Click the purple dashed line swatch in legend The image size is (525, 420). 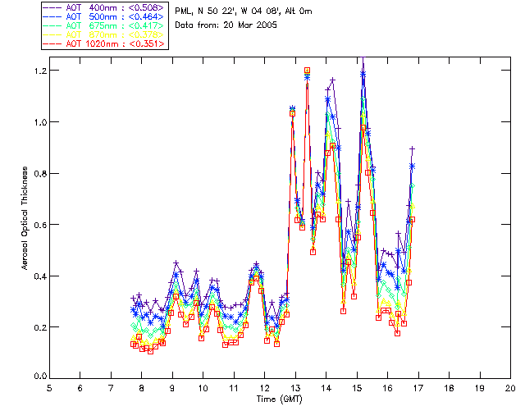coord(52,8)
